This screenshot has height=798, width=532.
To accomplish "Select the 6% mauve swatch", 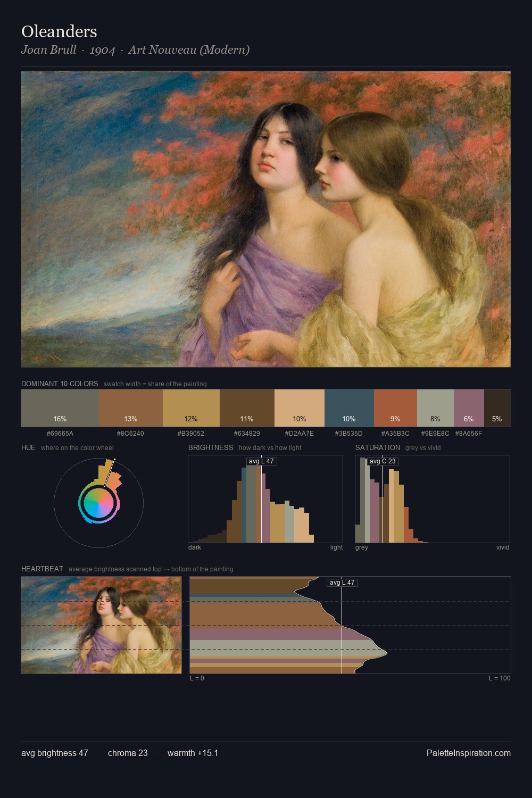I will [x=469, y=408].
